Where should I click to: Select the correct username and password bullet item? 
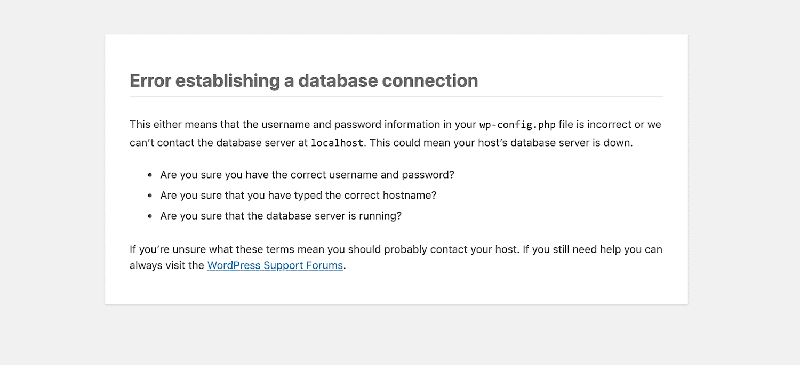click(x=307, y=175)
